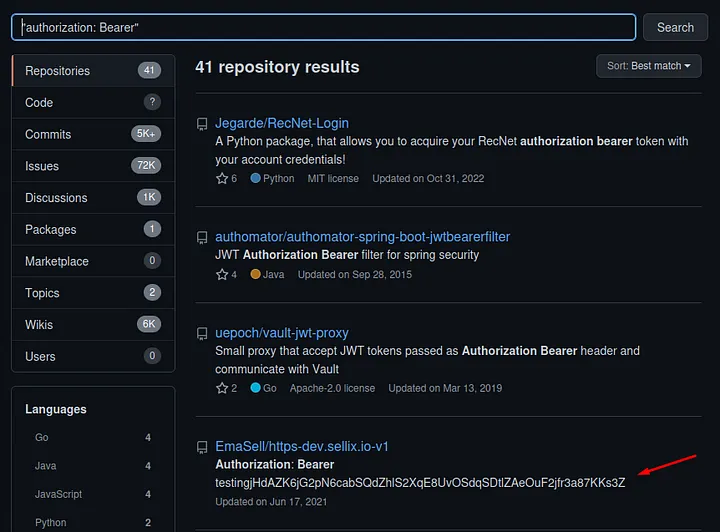The height and width of the screenshot is (532, 720).
Task: Select the Marketplace filter
Action: click(93, 261)
